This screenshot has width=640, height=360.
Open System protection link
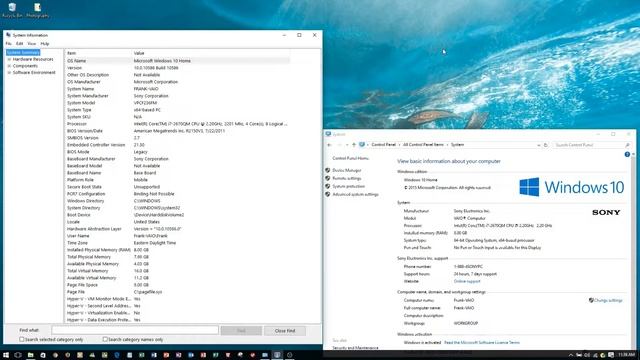(348, 186)
